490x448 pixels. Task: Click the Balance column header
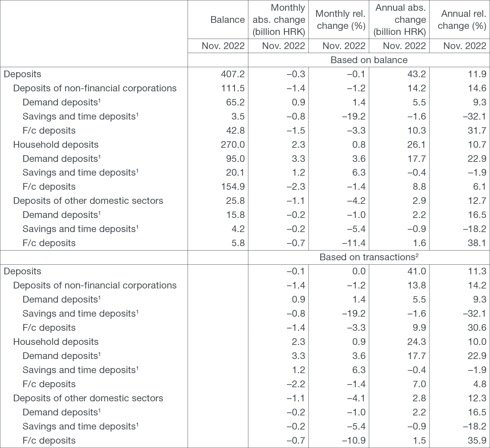(x=227, y=19)
